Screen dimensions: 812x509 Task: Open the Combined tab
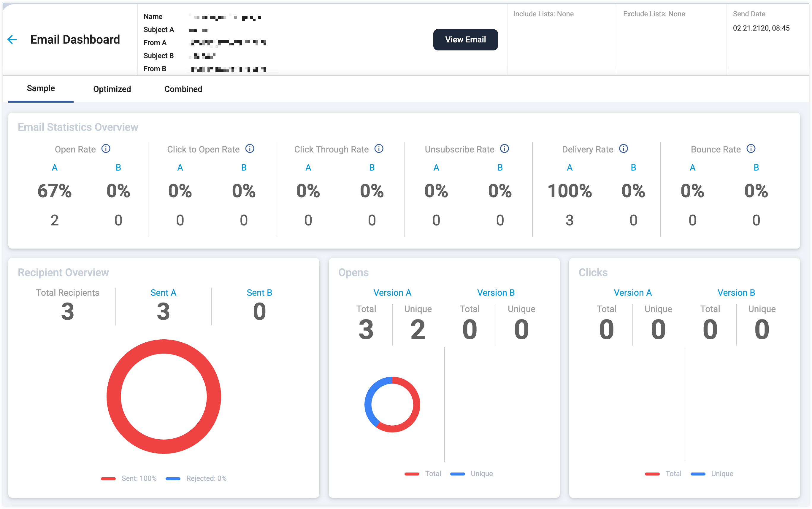(183, 89)
